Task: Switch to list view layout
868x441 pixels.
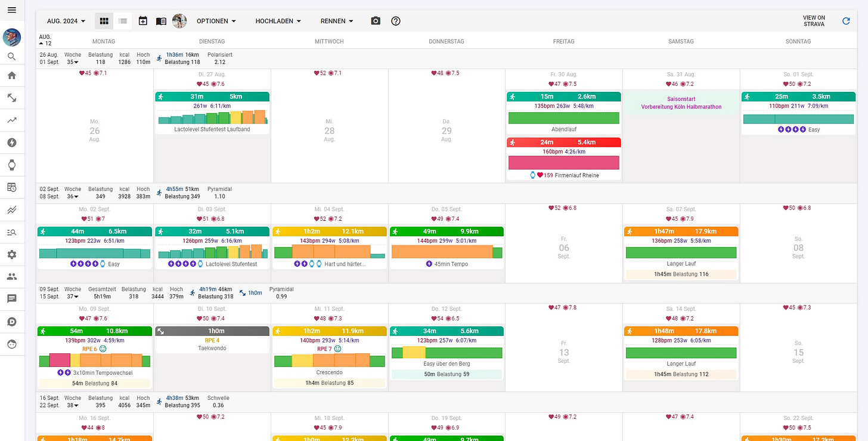Action: pos(123,21)
